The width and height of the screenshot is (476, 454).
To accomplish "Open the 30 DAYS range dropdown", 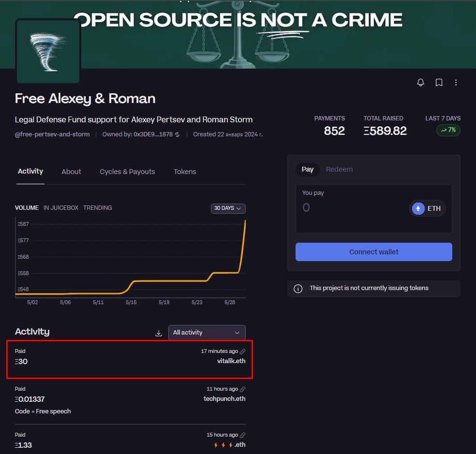I will [x=228, y=208].
